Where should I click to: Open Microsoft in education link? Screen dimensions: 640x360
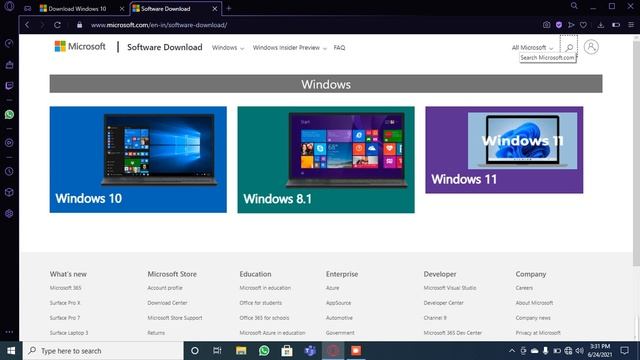tap(265, 288)
